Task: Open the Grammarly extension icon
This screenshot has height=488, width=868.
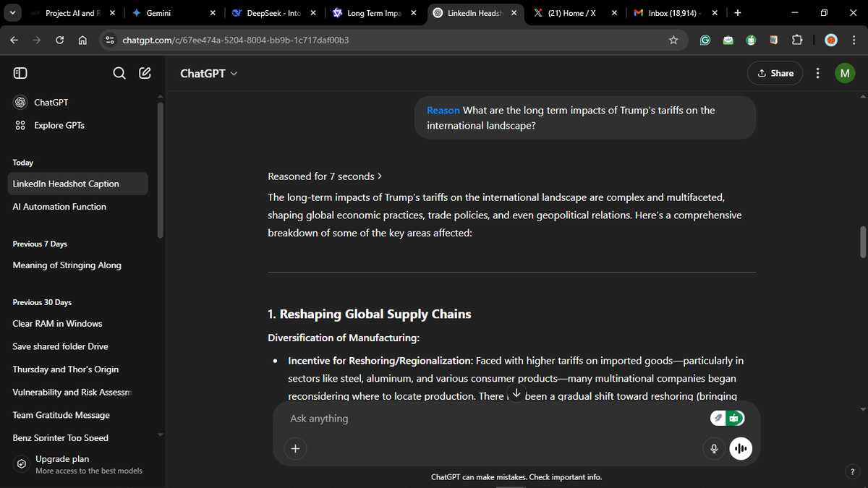Action: pyautogui.click(x=705, y=40)
